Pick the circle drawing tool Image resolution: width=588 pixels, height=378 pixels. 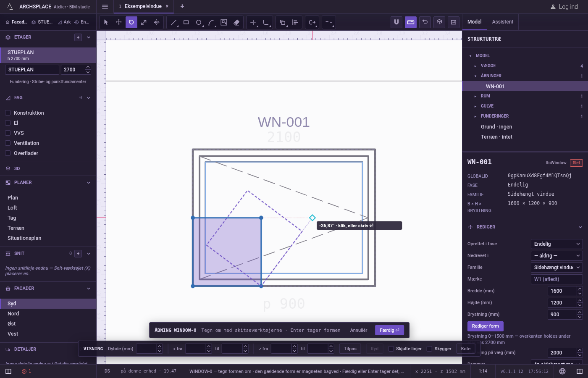pos(199,22)
